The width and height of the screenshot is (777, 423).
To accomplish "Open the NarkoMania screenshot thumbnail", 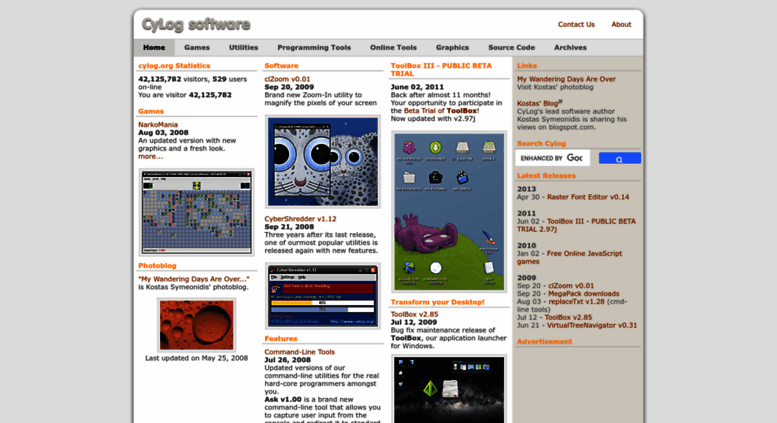I will (x=197, y=212).
